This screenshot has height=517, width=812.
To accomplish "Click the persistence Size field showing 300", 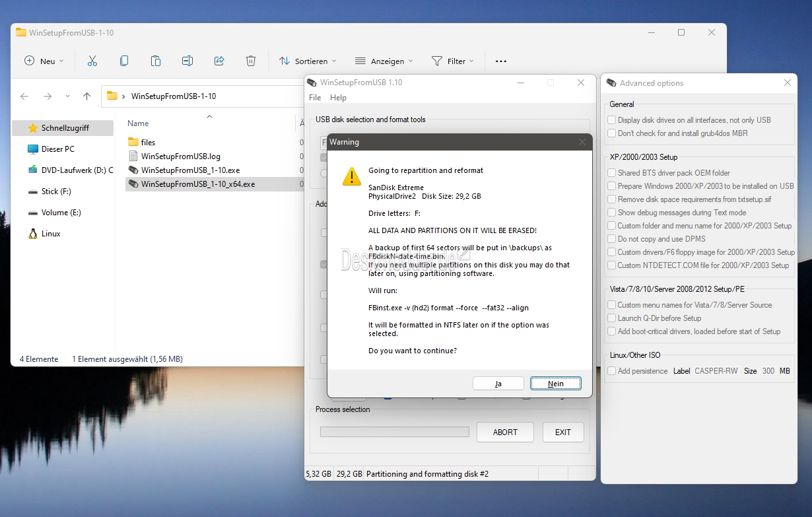I will point(768,371).
